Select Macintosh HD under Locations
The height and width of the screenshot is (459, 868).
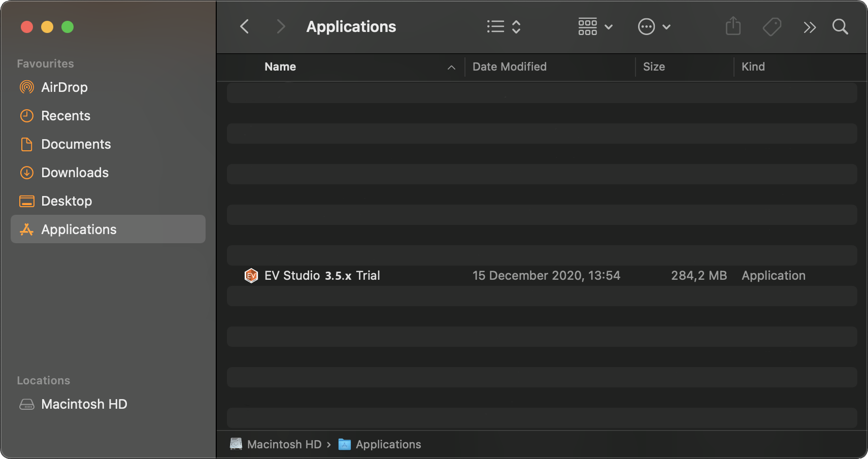tap(84, 404)
